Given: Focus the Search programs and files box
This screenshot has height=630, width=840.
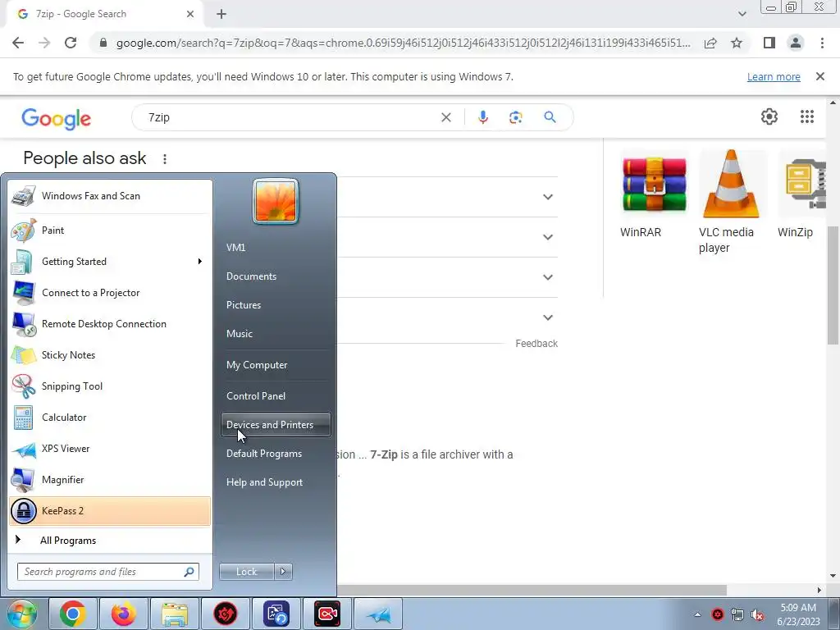Looking at the screenshot, I should pos(107,572).
